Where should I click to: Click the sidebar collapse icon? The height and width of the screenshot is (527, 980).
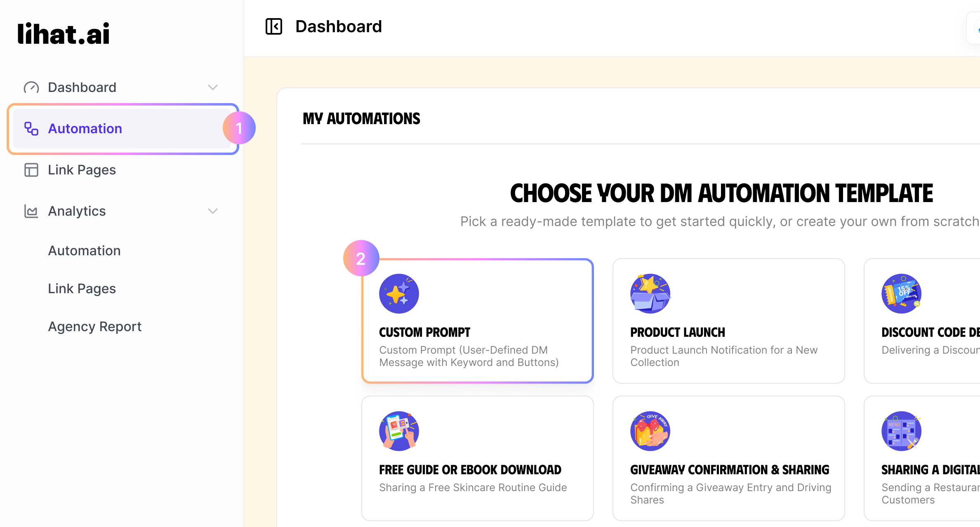pyautogui.click(x=274, y=26)
